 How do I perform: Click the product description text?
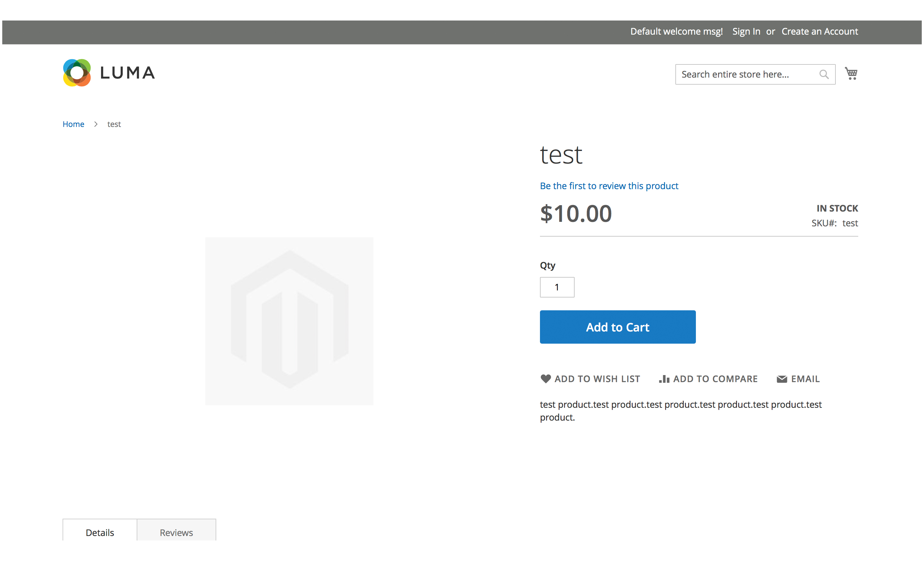[680, 411]
